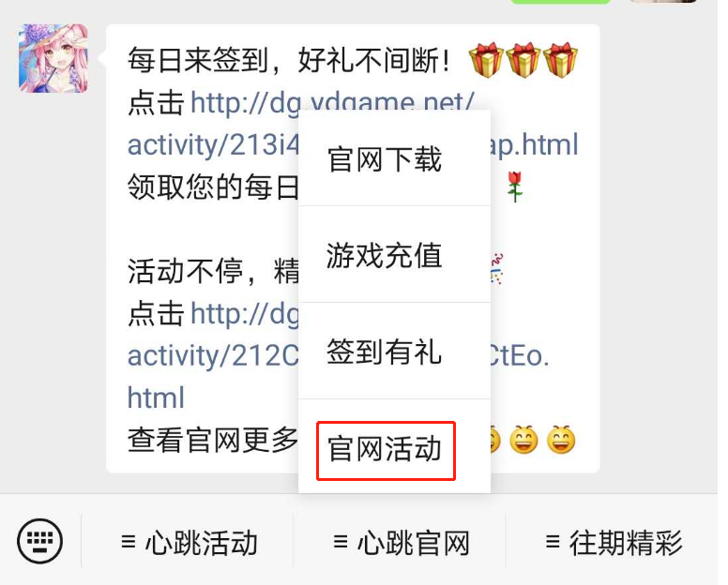Tap the third gift box emoji
The height and width of the screenshot is (585, 728).
pos(560,60)
